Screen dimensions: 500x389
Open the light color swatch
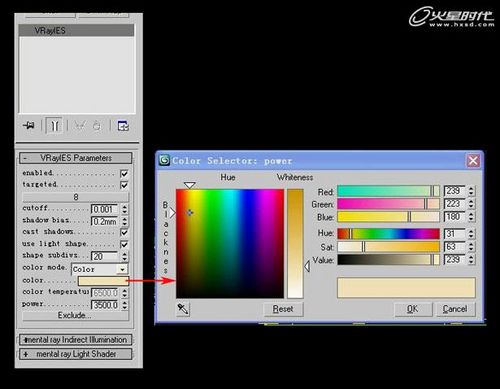point(103,281)
